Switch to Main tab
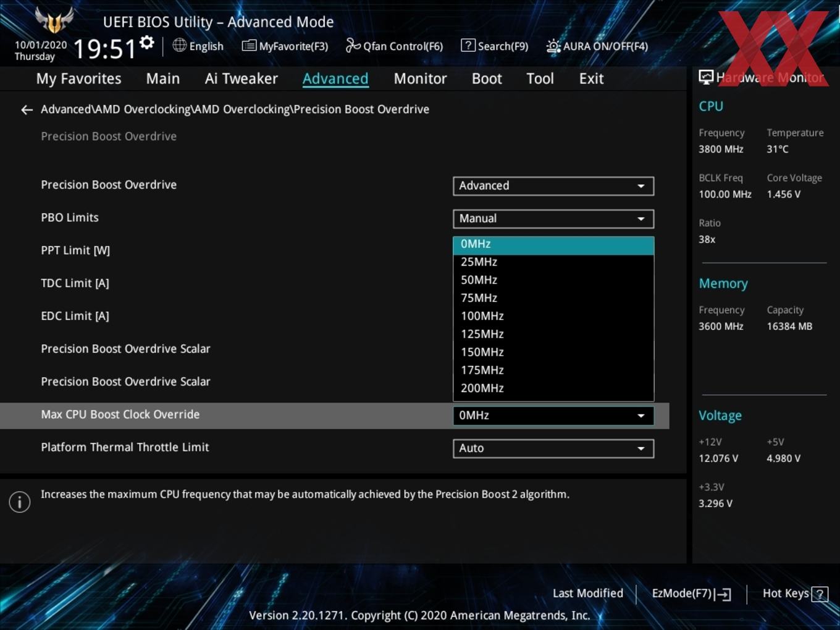840x630 pixels. (x=163, y=79)
